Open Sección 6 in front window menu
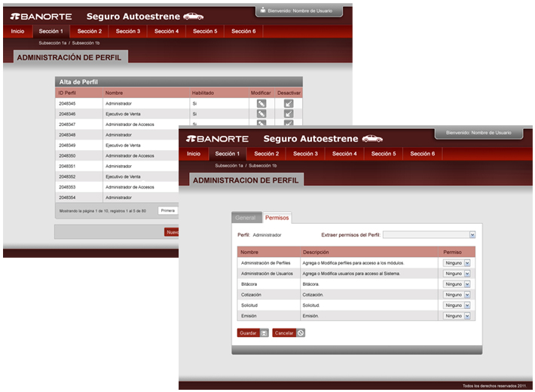The image size is (535, 392). (x=422, y=154)
